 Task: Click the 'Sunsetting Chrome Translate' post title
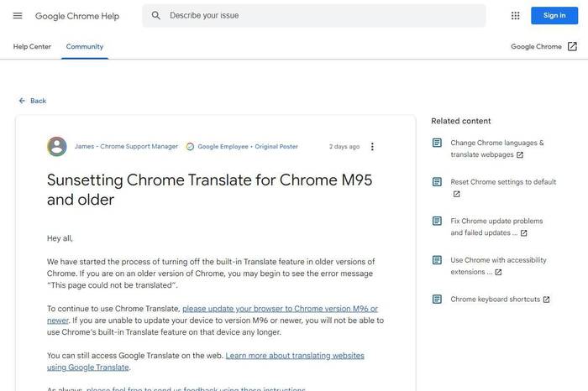(x=209, y=190)
